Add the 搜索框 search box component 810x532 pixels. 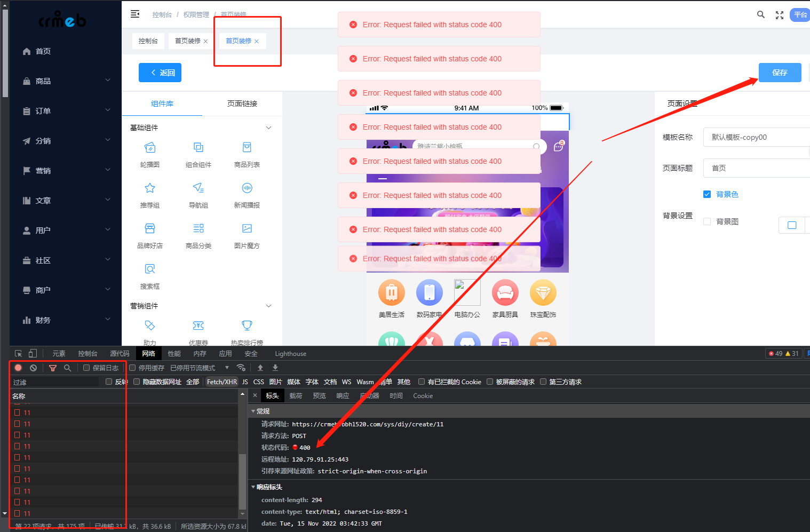(150, 275)
